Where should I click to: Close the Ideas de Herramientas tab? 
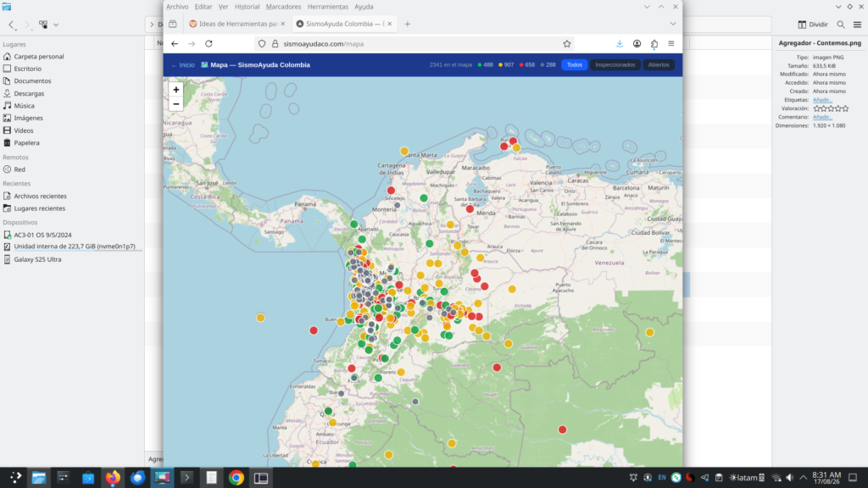pos(283,24)
